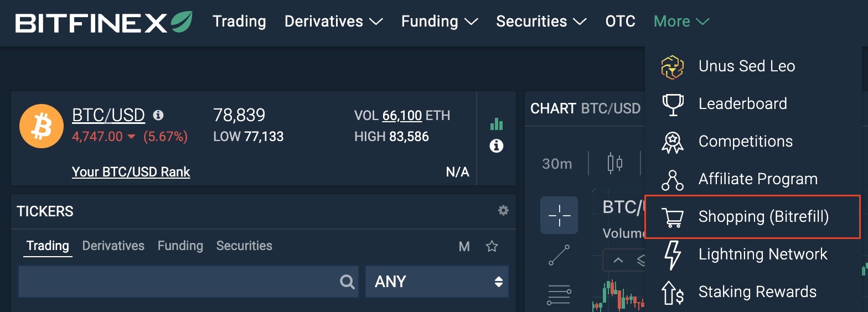Click the Affiliate Program nodes icon
The width and height of the screenshot is (868, 312).
pyautogui.click(x=673, y=179)
